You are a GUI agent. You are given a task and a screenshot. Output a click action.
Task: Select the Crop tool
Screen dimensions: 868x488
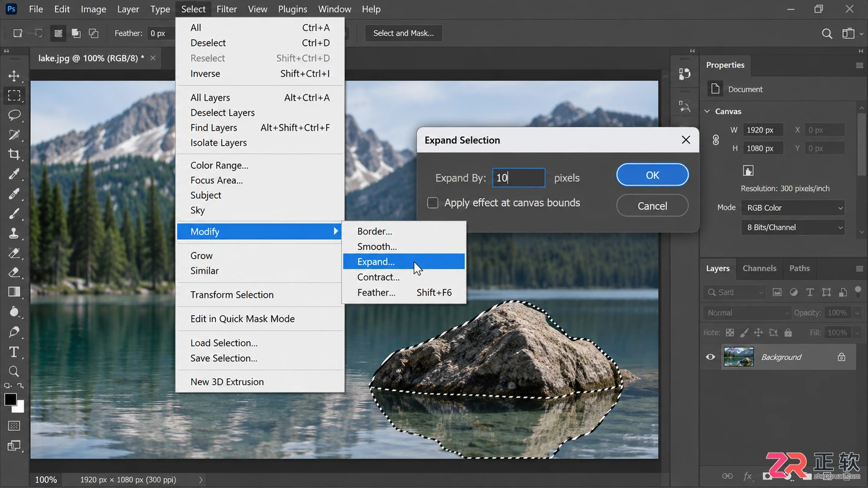pyautogui.click(x=14, y=155)
